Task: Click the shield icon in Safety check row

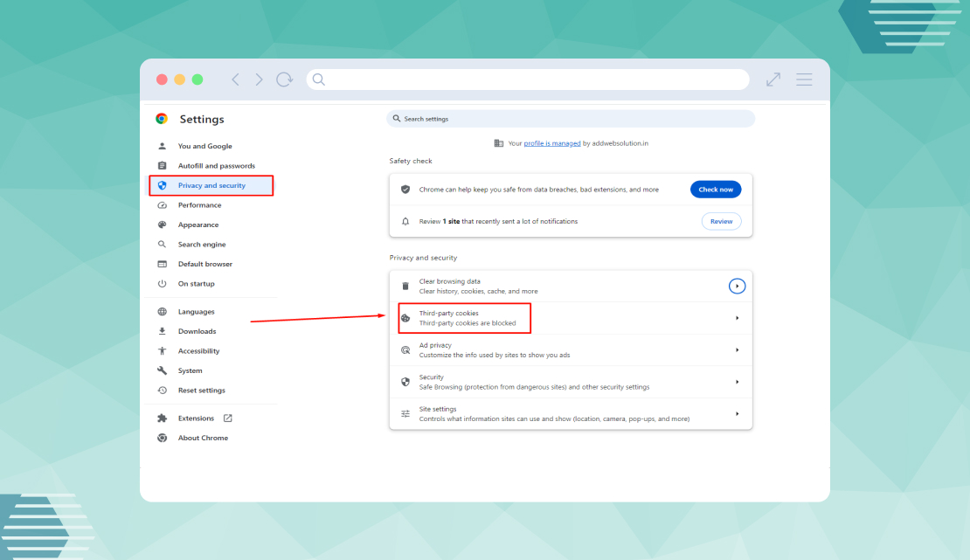Action: coord(405,189)
